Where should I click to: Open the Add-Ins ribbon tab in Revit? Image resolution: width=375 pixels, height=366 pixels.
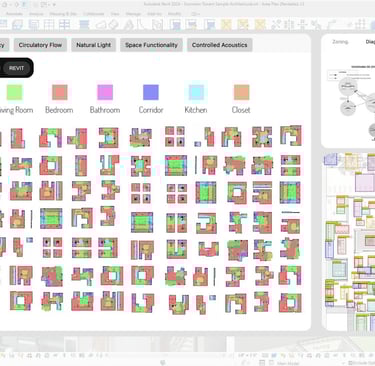pyautogui.click(x=154, y=14)
